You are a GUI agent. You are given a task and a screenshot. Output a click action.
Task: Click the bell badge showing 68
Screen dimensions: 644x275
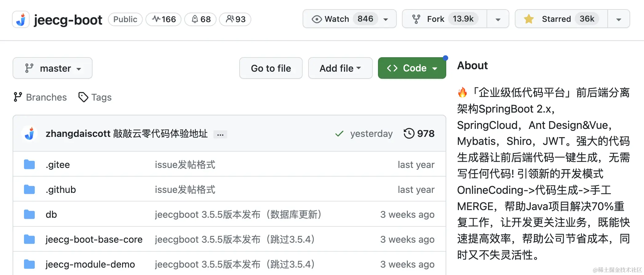200,19
